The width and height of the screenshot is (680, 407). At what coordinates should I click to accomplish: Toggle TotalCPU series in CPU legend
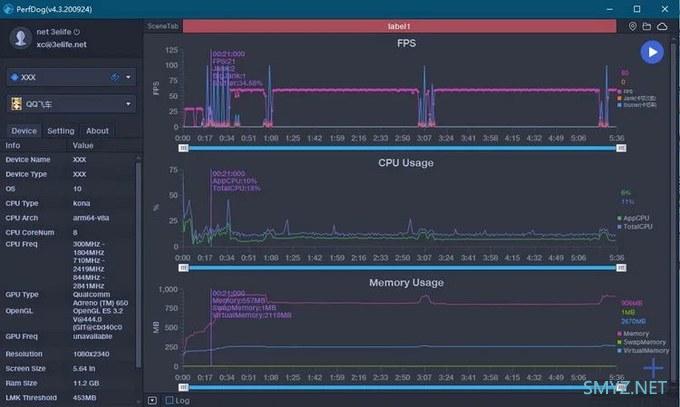pyautogui.click(x=635, y=226)
